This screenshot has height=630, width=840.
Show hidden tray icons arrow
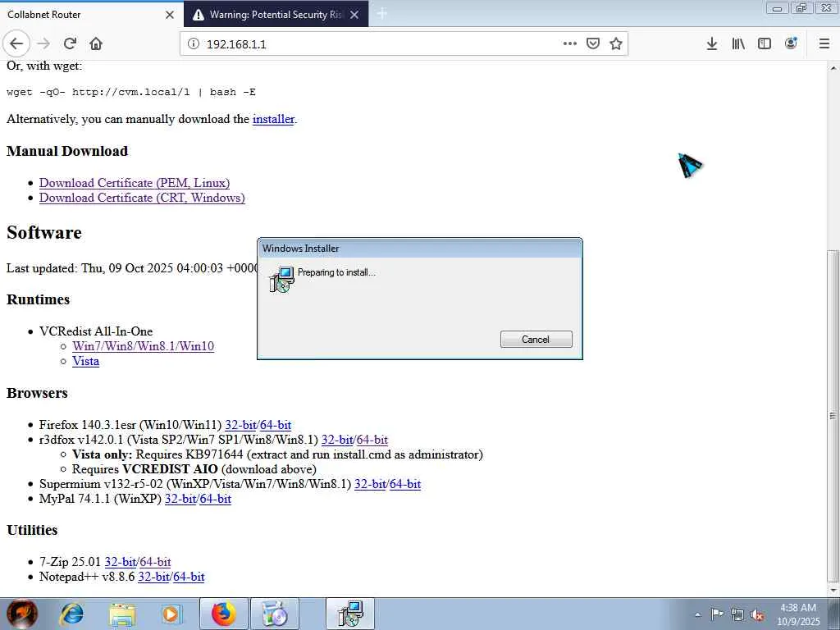pyautogui.click(x=697, y=614)
